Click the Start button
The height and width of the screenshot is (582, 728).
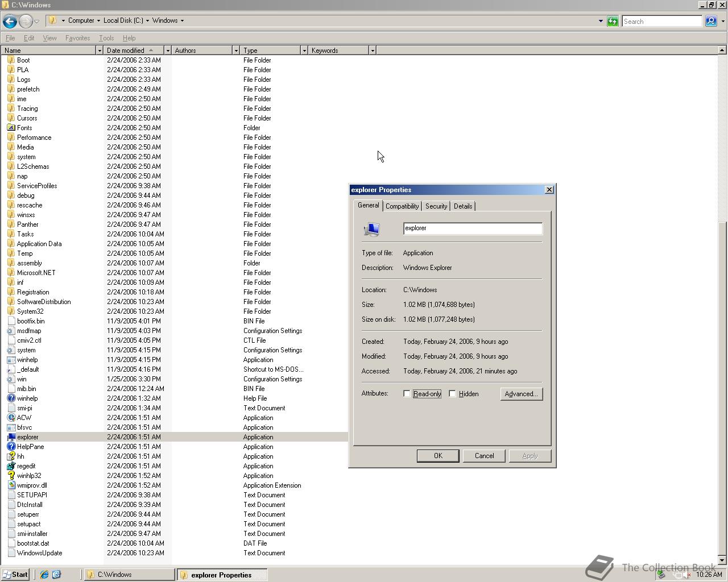(x=15, y=575)
